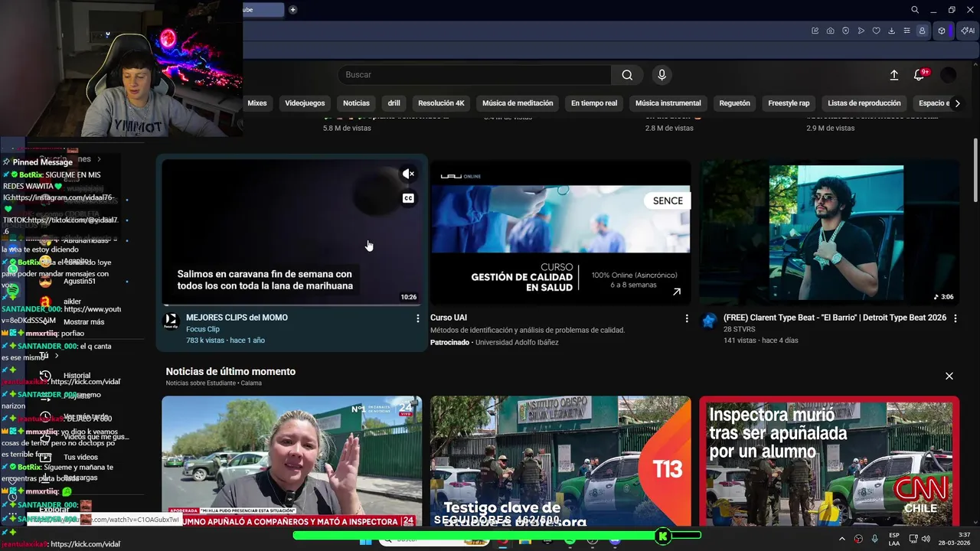Open the Clarent Type Beat video thumbnail
980x551 pixels.
pos(829,232)
